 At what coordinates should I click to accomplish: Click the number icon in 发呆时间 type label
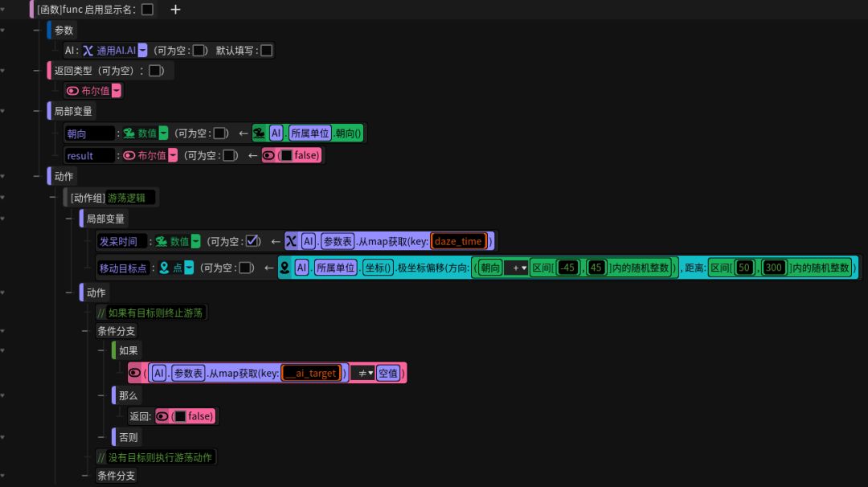[161, 241]
